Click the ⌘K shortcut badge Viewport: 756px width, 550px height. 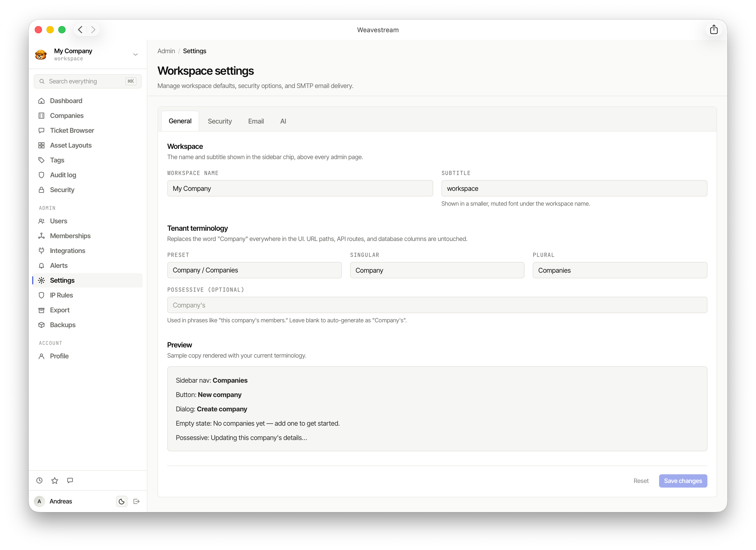[131, 81]
